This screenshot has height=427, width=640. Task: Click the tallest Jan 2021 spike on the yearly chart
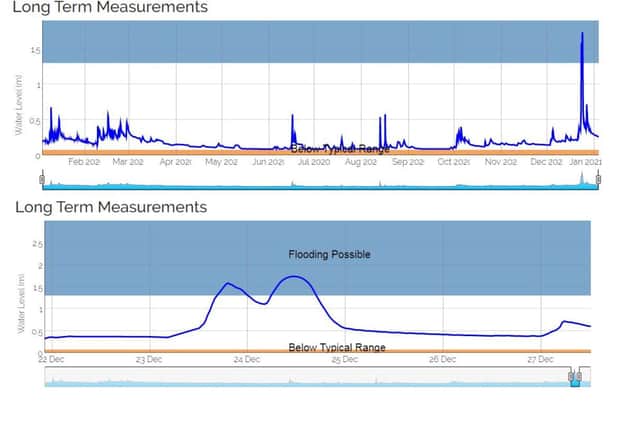point(582,33)
